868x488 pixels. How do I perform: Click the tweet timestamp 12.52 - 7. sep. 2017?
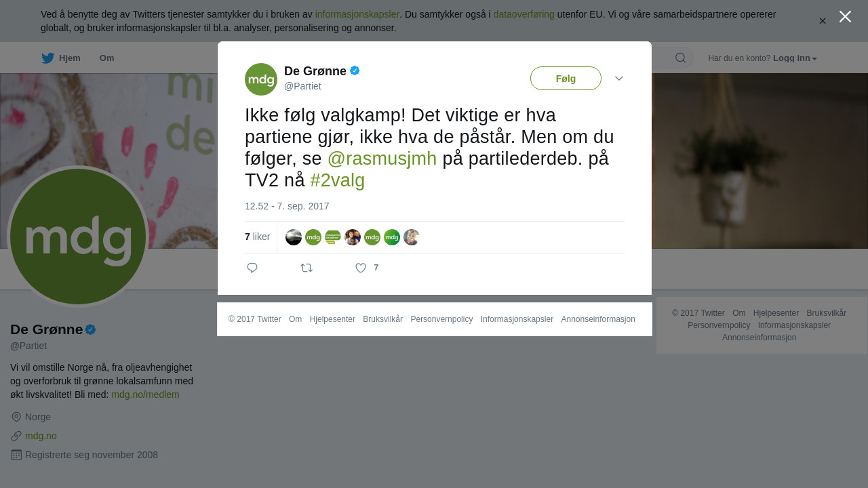pyautogui.click(x=287, y=206)
